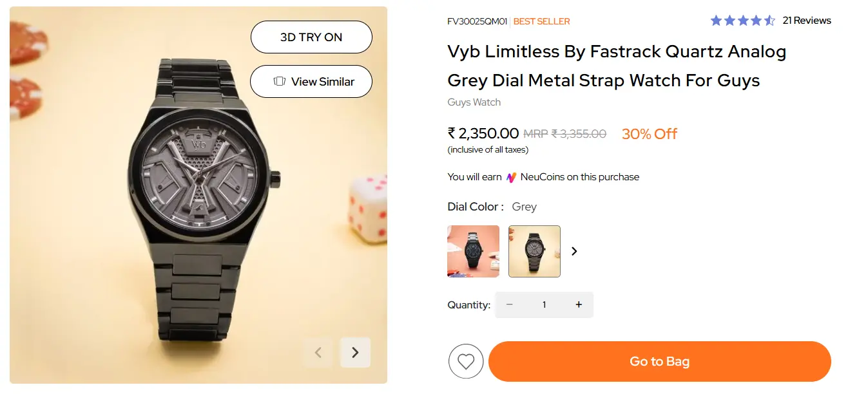Open the 3D TRY ON feature
The width and height of the screenshot is (868, 394).
(311, 37)
